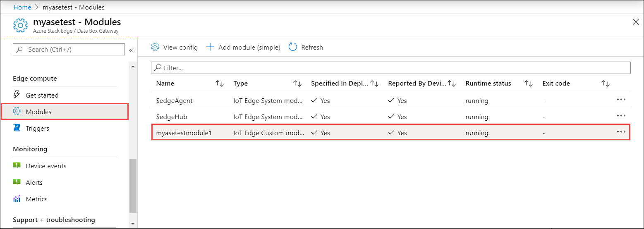Click the Add module plus icon
Viewport: 644px width, 229px height.
pyautogui.click(x=210, y=47)
